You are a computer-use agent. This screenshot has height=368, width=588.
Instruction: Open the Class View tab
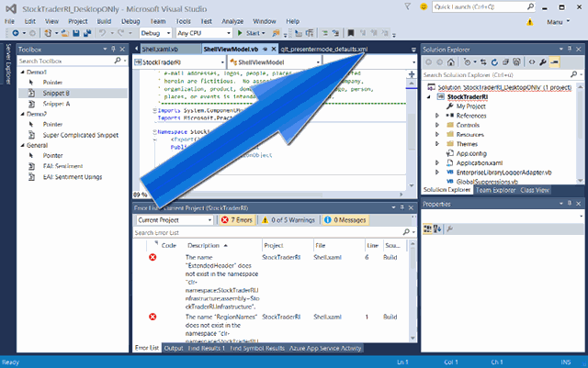pyautogui.click(x=535, y=190)
